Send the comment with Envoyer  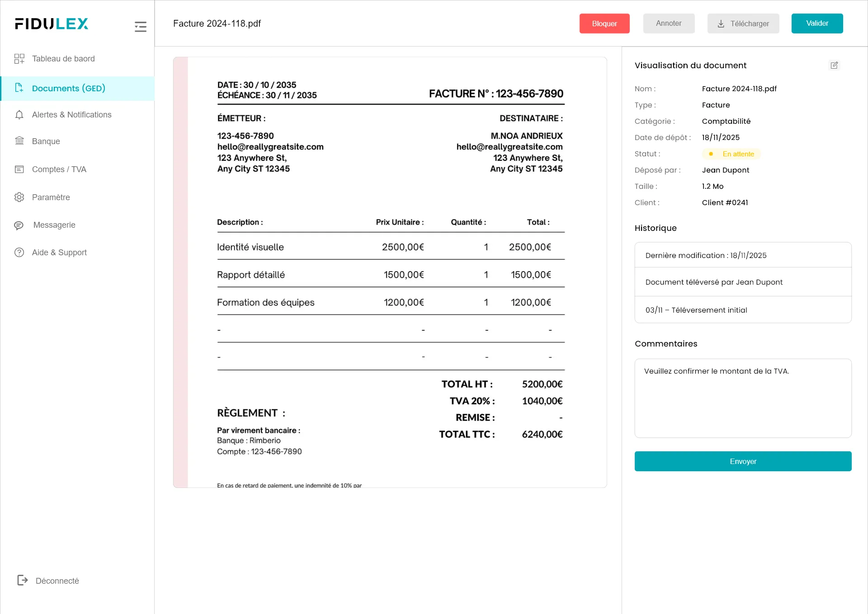[742, 461]
